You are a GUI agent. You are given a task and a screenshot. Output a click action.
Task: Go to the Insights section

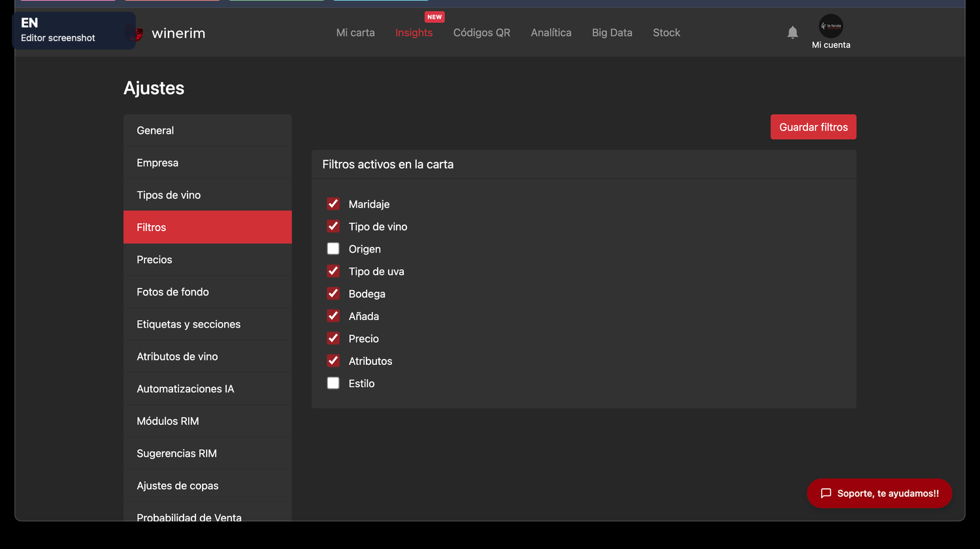(414, 33)
